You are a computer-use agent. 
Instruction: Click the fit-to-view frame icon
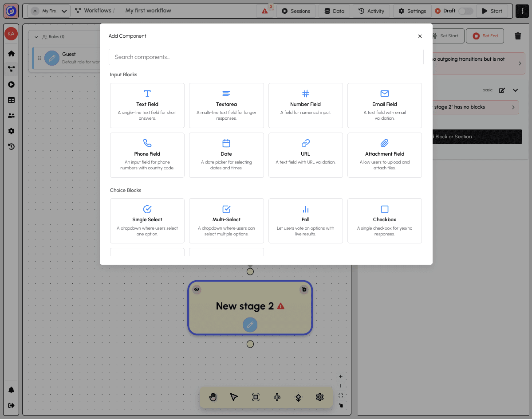pyautogui.click(x=256, y=397)
